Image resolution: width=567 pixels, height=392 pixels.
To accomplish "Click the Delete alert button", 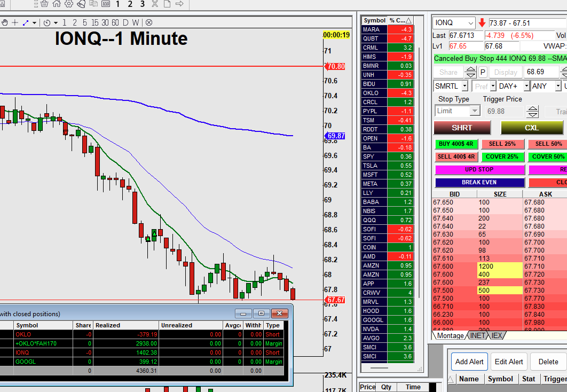I will [548, 362].
